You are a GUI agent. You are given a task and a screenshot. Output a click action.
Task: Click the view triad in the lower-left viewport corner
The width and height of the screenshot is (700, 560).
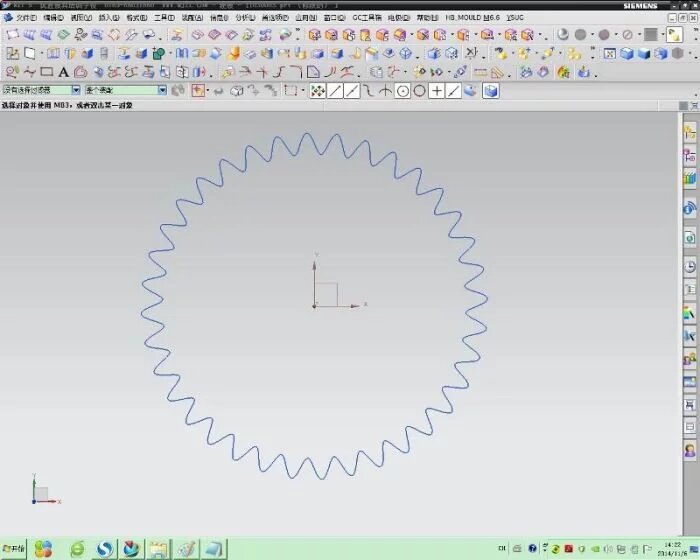tap(45, 490)
